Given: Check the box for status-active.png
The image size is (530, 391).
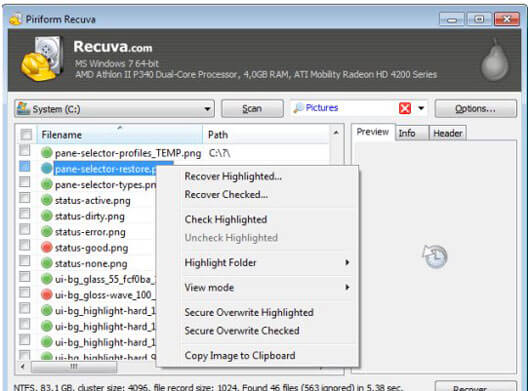Looking at the screenshot, I should point(24,198).
